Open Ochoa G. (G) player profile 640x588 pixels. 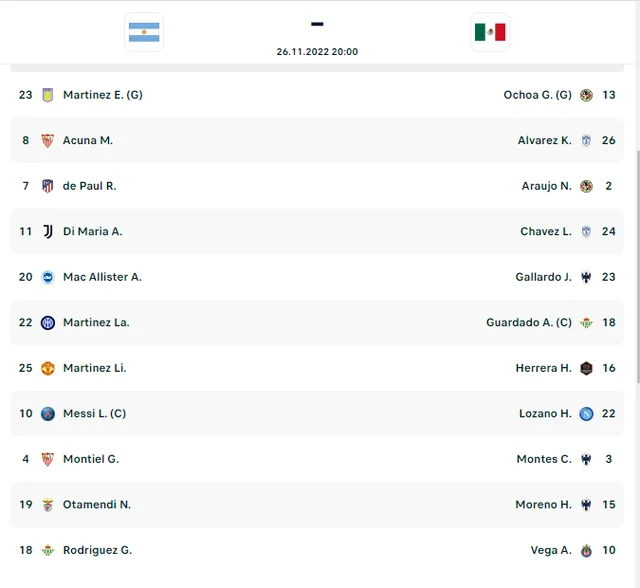pos(537,95)
